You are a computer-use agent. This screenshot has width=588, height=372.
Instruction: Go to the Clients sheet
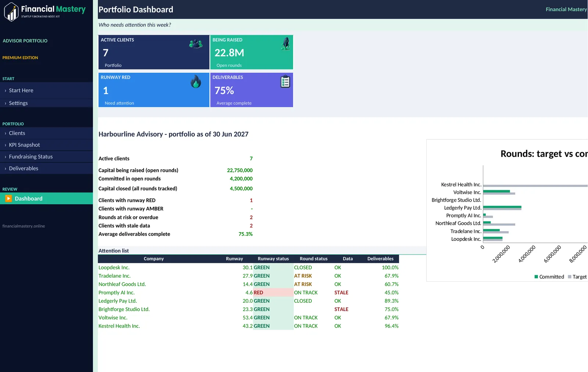point(46,133)
